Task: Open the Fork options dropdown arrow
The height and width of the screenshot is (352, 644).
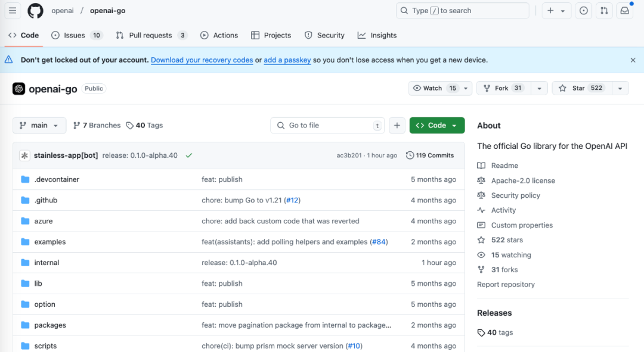Action: click(x=538, y=88)
